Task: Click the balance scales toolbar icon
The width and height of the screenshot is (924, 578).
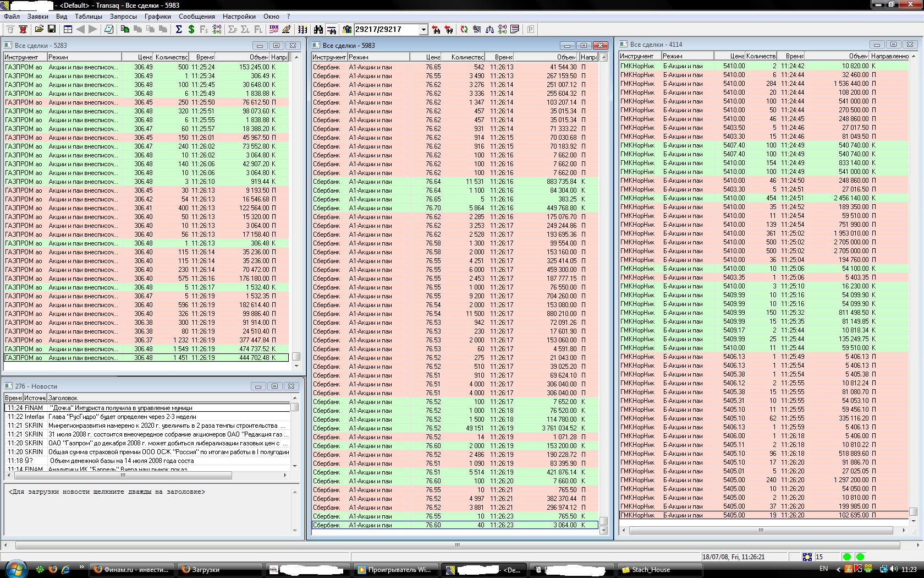Action: click(x=490, y=29)
